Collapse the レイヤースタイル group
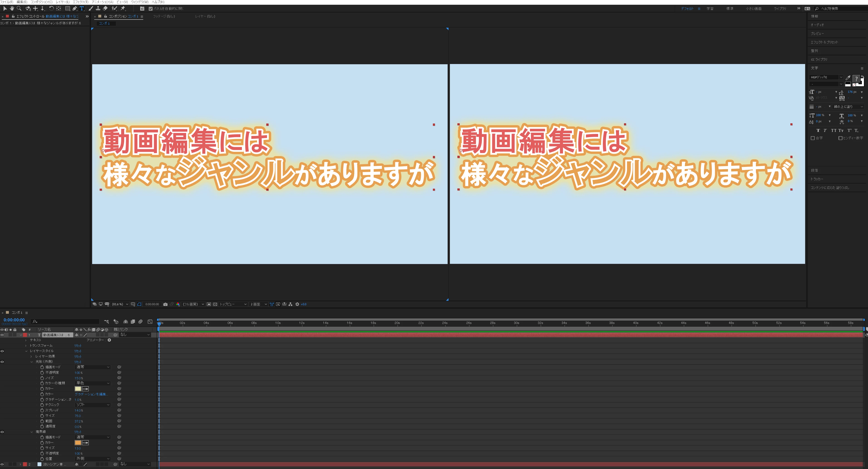The image size is (868, 469). 26,351
